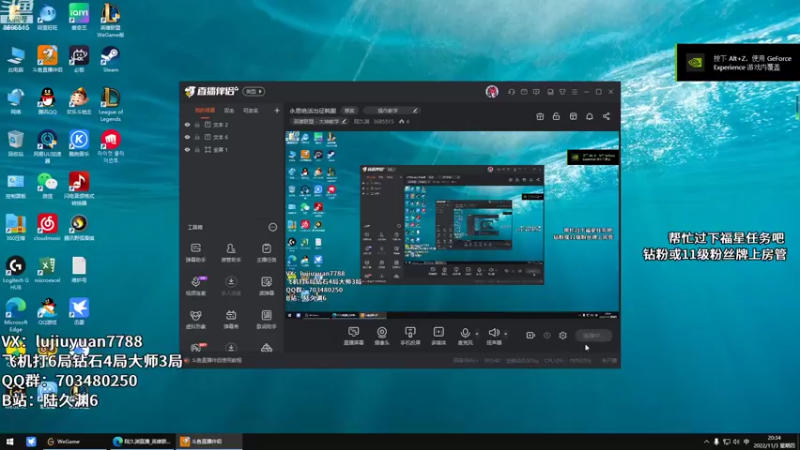Click the start streaming button bottom right
This screenshot has width=800, height=450.
click(593, 335)
